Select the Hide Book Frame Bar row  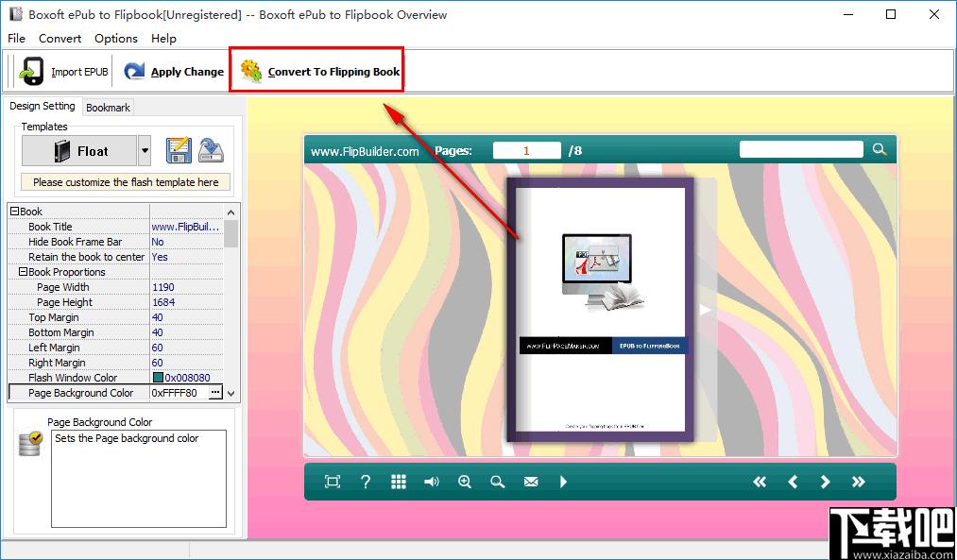point(116,242)
